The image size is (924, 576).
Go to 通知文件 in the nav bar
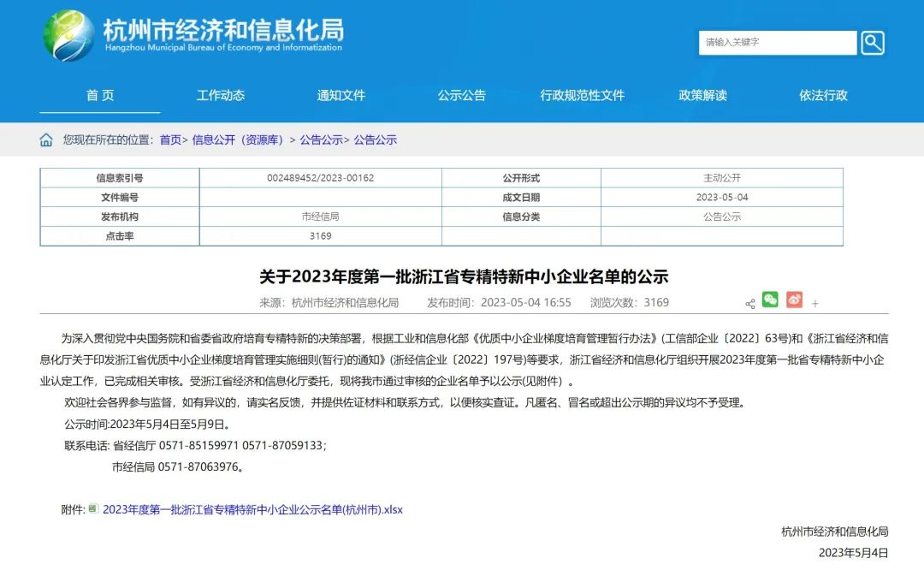tap(341, 96)
